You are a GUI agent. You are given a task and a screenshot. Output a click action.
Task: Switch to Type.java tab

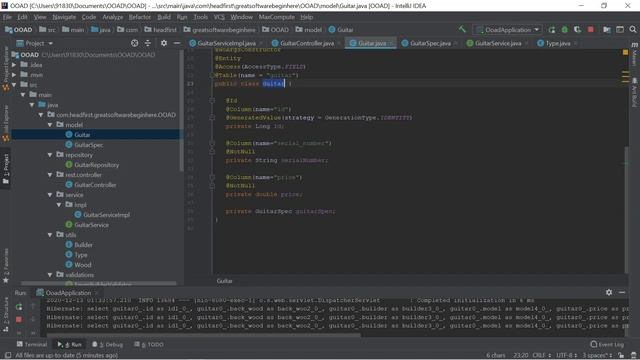[558, 43]
